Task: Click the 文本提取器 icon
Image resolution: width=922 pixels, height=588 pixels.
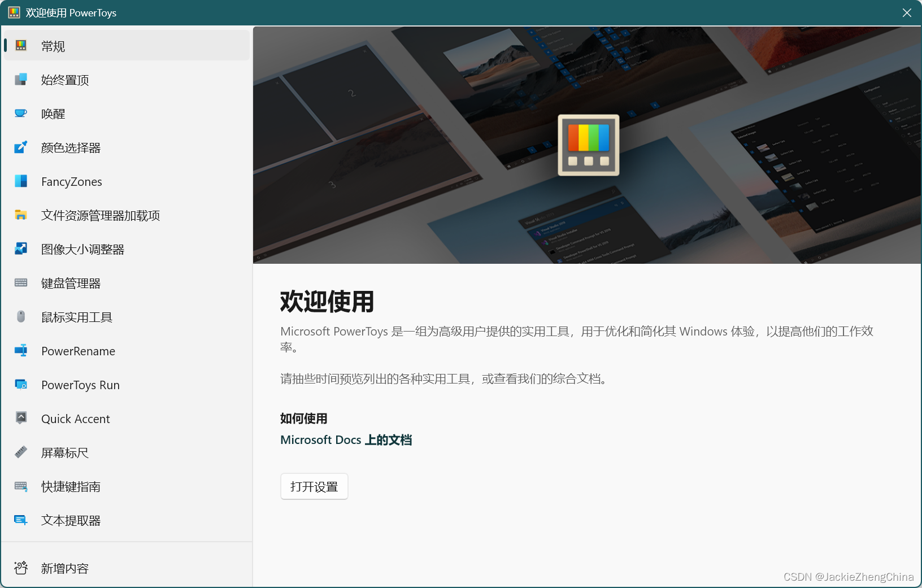Action: [x=21, y=520]
